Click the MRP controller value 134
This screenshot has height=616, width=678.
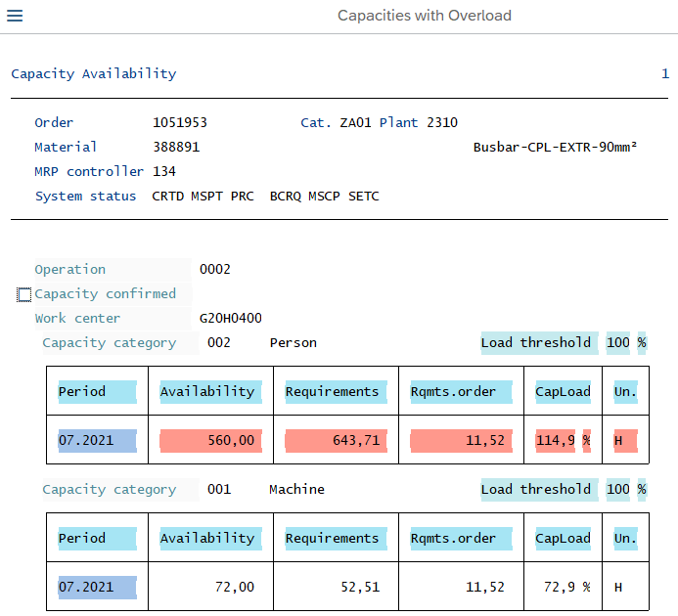[164, 172]
